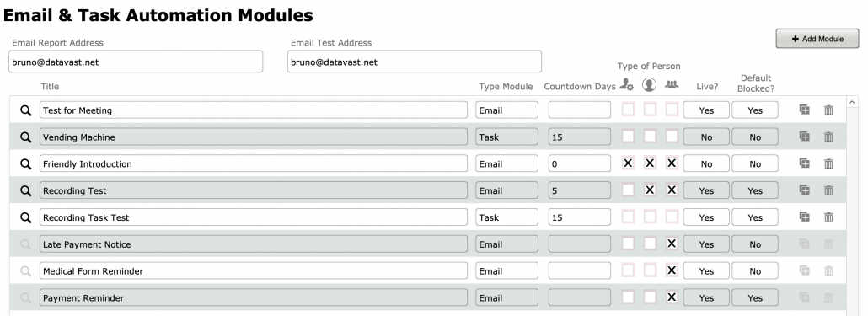Open details via magnifier for Test for Meeting
The width and height of the screenshot is (868, 316).
(x=25, y=110)
